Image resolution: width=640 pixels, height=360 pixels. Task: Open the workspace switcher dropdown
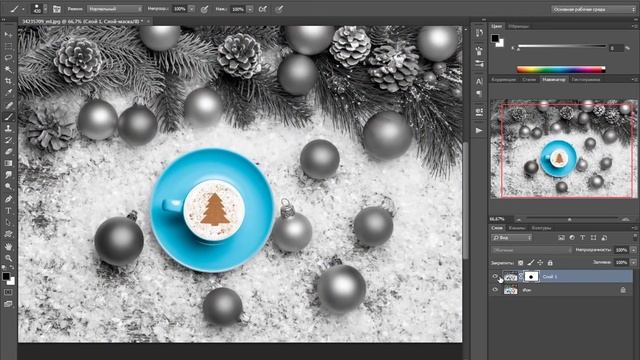(593, 9)
